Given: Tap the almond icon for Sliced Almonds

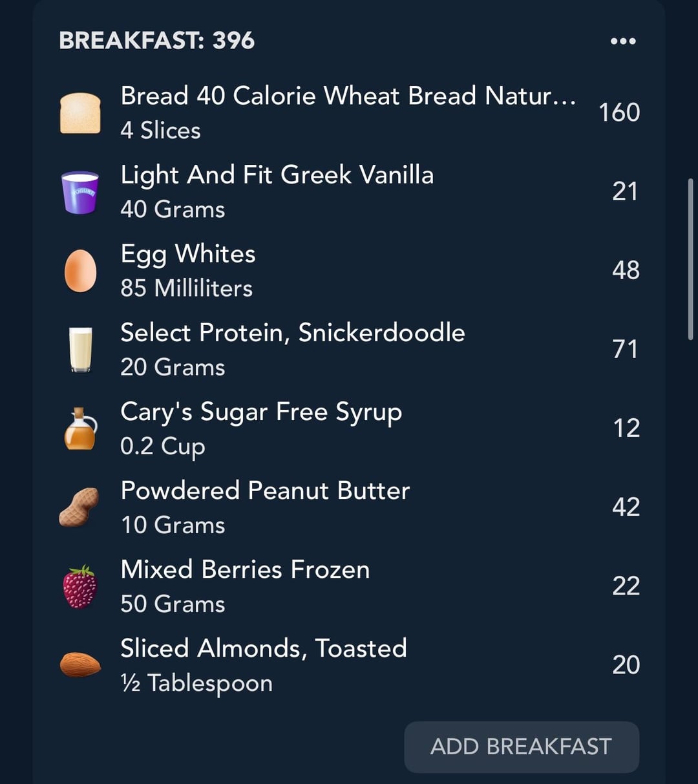Looking at the screenshot, I should click(x=80, y=665).
